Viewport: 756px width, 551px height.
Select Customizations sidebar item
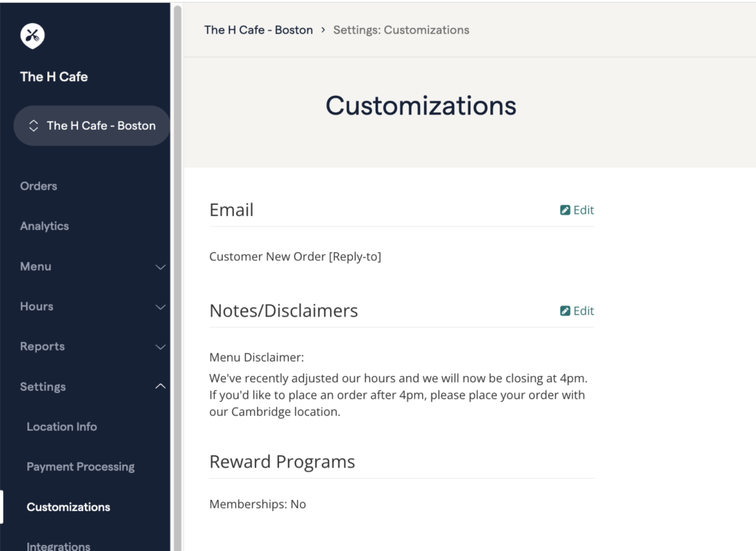click(68, 507)
